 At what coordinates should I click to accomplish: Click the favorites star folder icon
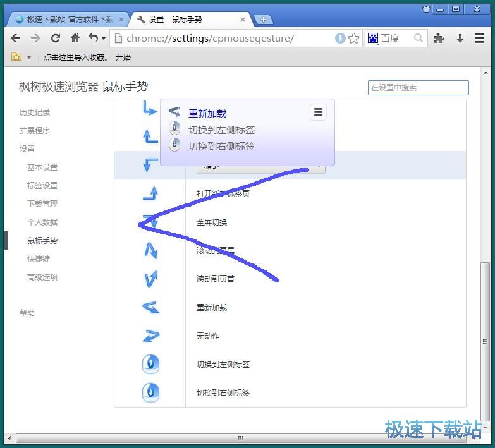point(16,57)
